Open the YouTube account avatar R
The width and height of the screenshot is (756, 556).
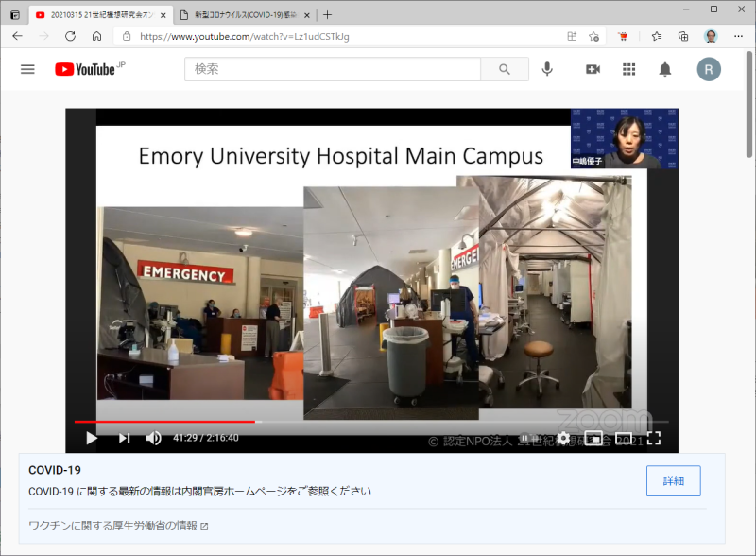[x=709, y=69]
